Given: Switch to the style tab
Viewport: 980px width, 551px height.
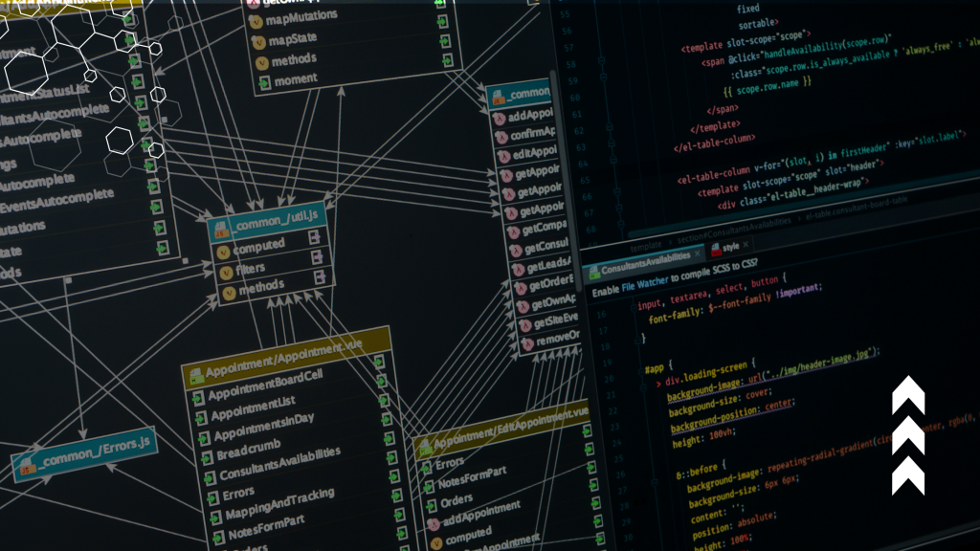Looking at the screenshot, I should (x=731, y=246).
